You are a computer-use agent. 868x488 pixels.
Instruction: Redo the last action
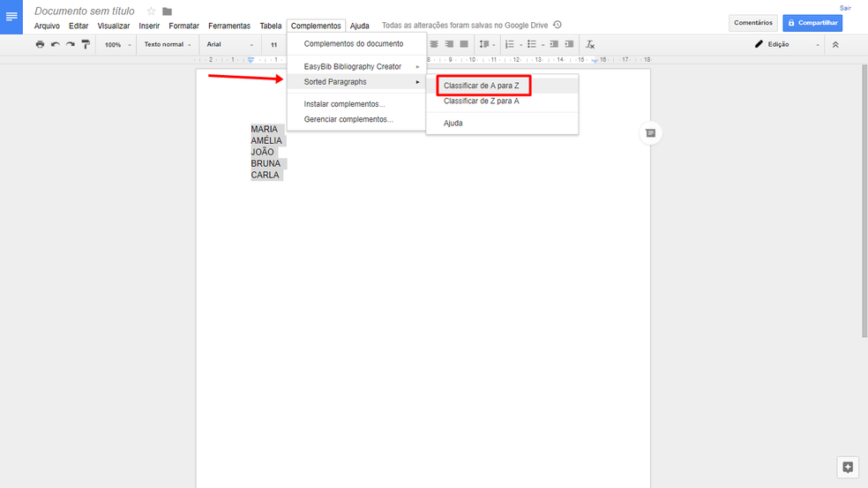(x=71, y=44)
